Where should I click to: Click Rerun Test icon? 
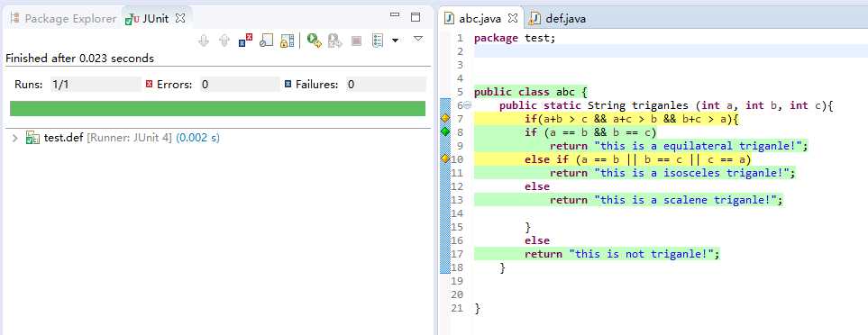point(315,41)
